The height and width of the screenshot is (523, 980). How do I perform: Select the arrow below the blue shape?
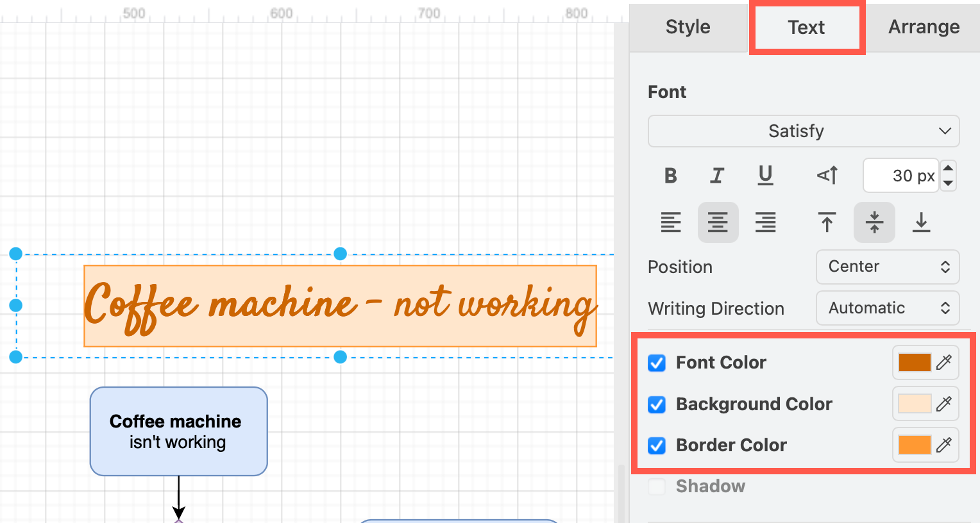coord(179,497)
